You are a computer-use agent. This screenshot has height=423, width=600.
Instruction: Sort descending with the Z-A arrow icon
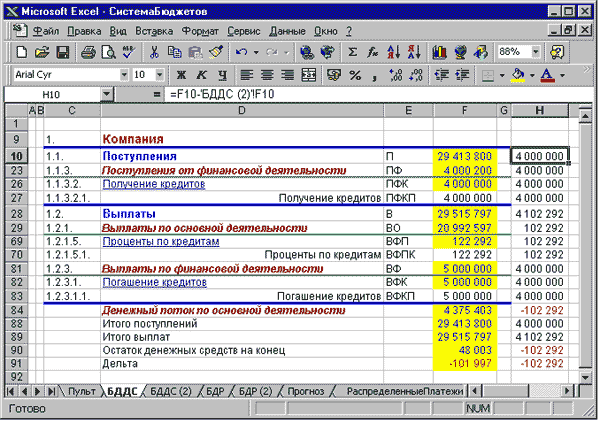point(414,52)
